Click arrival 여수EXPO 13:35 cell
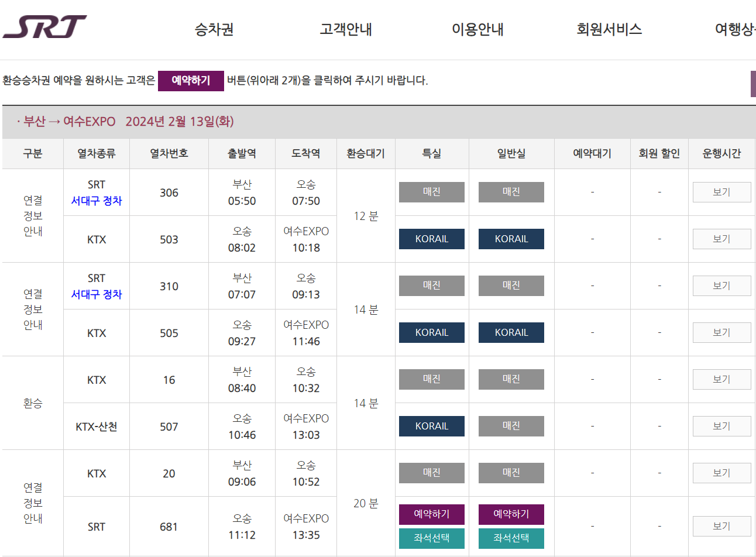The height and width of the screenshot is (557, 756). click(x=306, y=527)
